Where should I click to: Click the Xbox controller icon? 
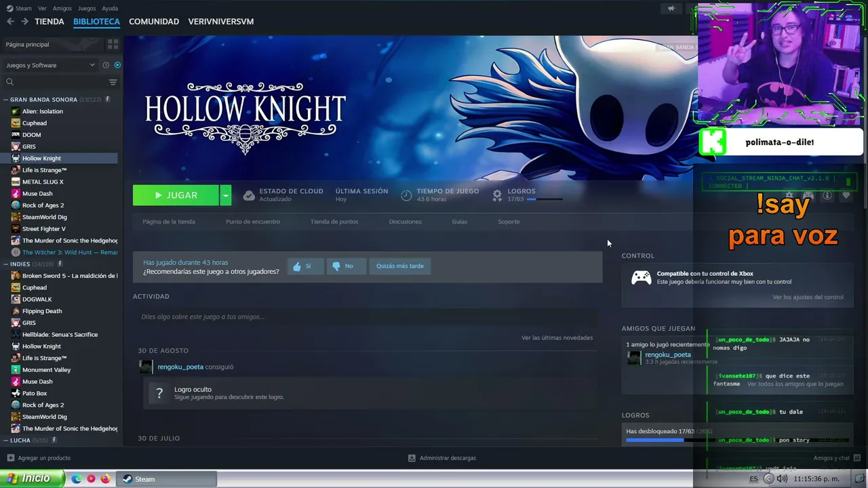click(x=642, y=278)
